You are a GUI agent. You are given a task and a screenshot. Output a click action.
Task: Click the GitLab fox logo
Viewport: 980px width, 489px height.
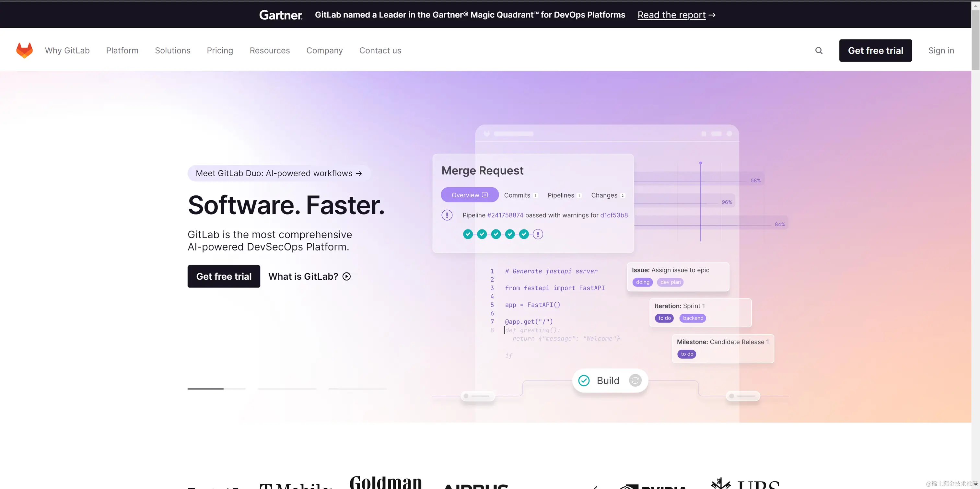pos(24,50)
